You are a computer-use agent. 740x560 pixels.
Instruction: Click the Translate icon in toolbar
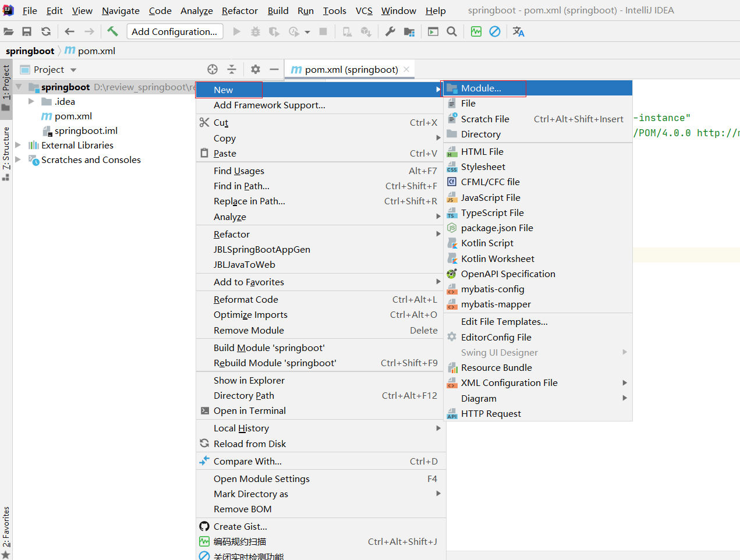pos(518,31)
